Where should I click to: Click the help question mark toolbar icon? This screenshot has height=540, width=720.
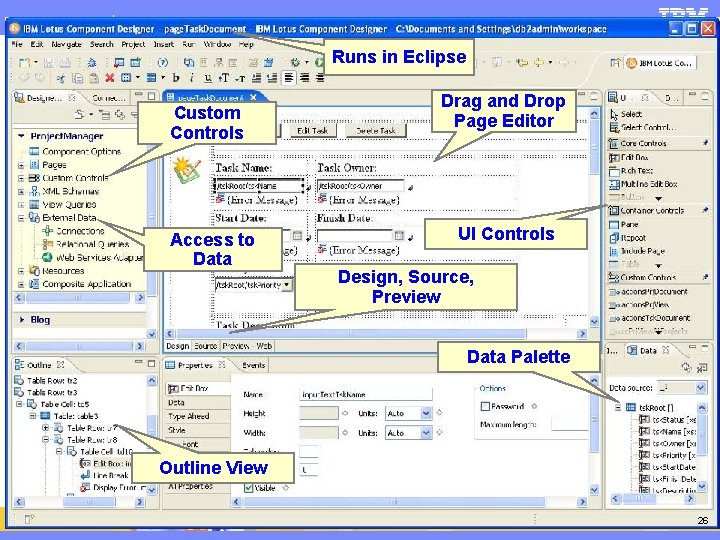[163, 62]
